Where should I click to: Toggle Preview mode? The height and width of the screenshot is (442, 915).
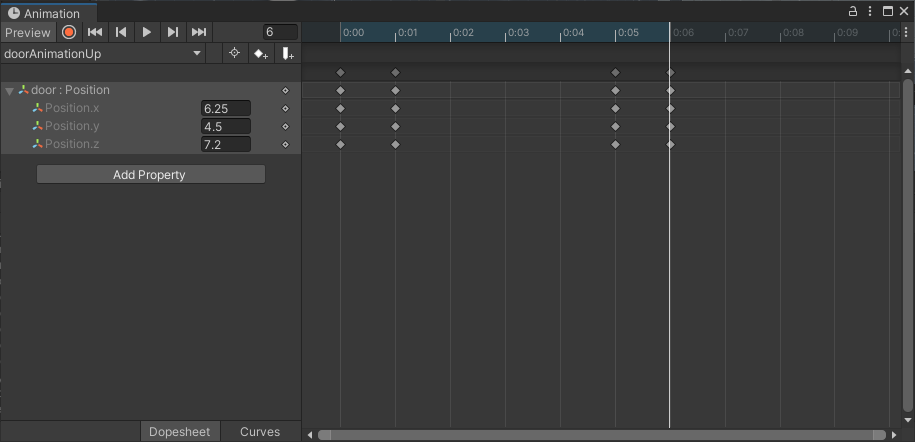tap(27, 32)
